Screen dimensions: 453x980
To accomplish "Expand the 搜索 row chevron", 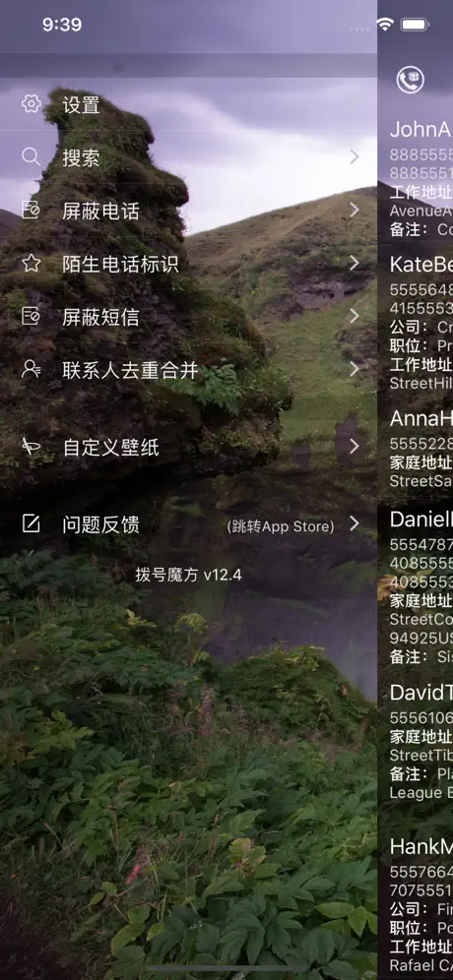I will click(355, 156).
